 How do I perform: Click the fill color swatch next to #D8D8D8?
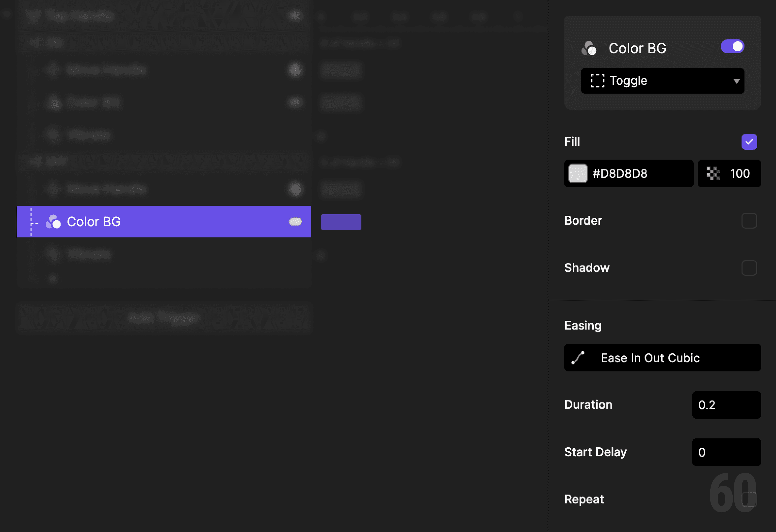click(578, 173)
